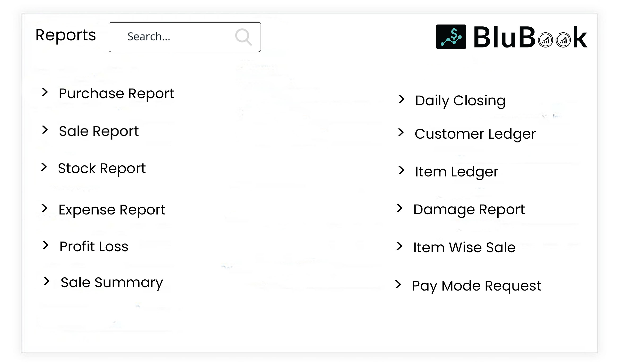The height and width of the screenshot is (364, 617).
Task: Expand the Stock Report section
Action: 102,168
